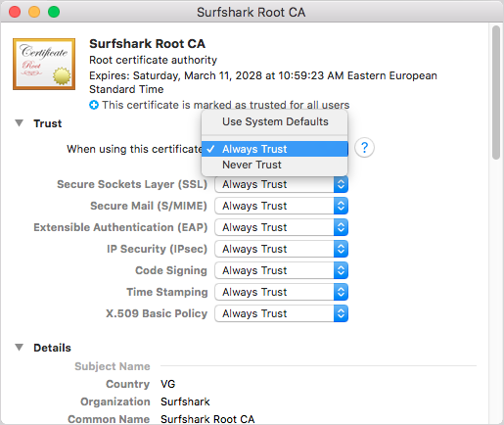This screenshot has height=425, width=504.
Task: Click the 'Expires: Saturday, March 11, 2028' line
Action: [263, 82]
